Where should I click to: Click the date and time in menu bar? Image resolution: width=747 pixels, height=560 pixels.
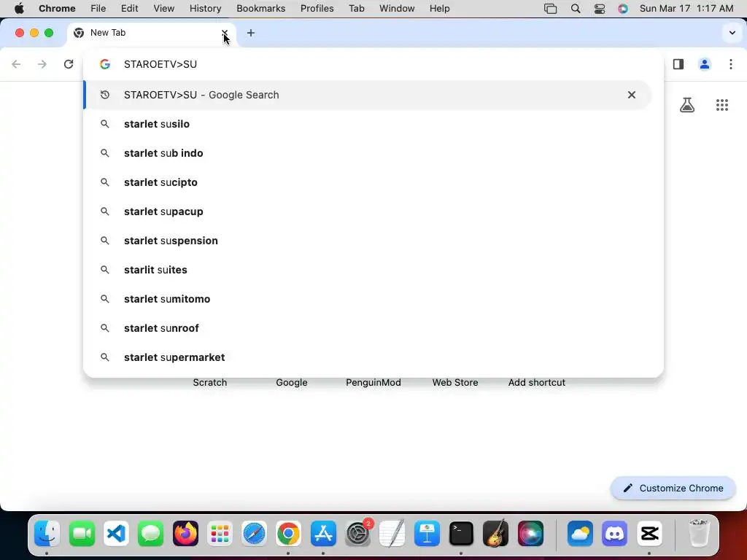(x=686, y=9)
